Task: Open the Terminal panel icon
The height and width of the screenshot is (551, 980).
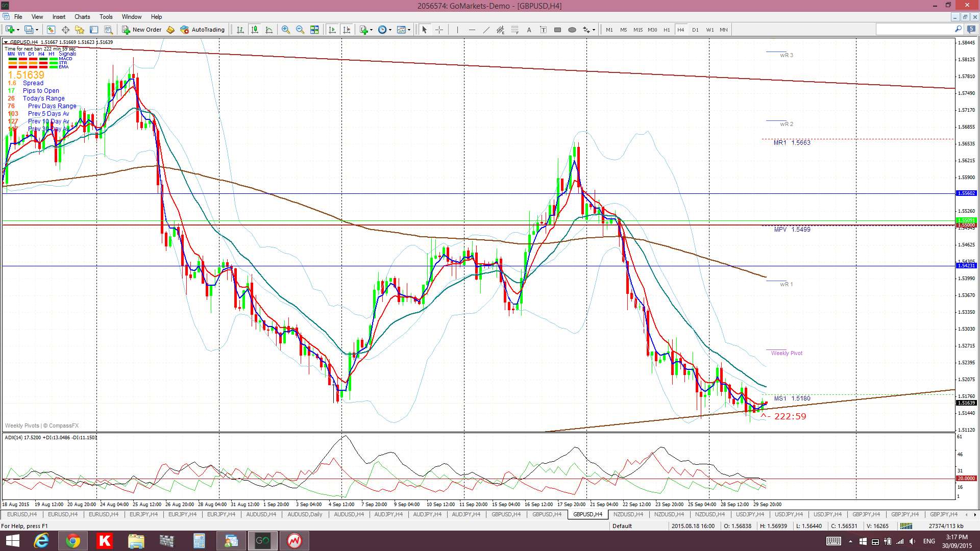Action: [x=94, y=30]
